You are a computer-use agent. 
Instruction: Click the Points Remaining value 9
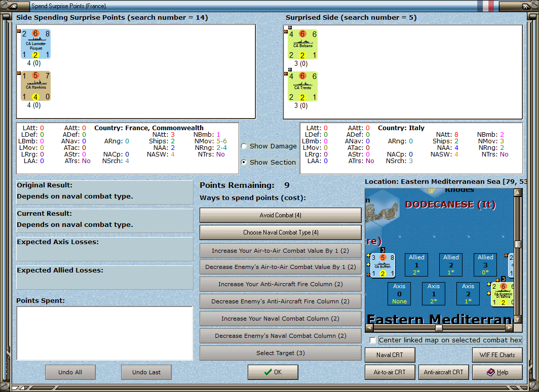pos(287,185)
